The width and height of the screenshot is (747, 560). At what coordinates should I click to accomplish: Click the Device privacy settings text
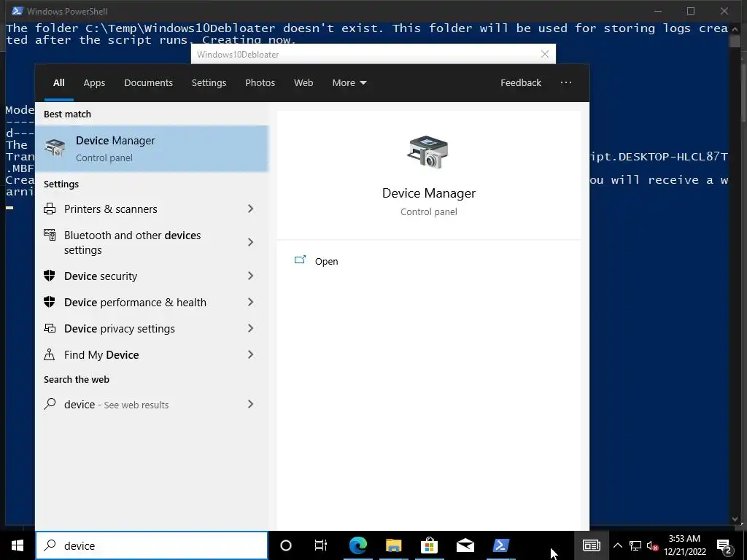pyautogui.click(x=120, y=328)
